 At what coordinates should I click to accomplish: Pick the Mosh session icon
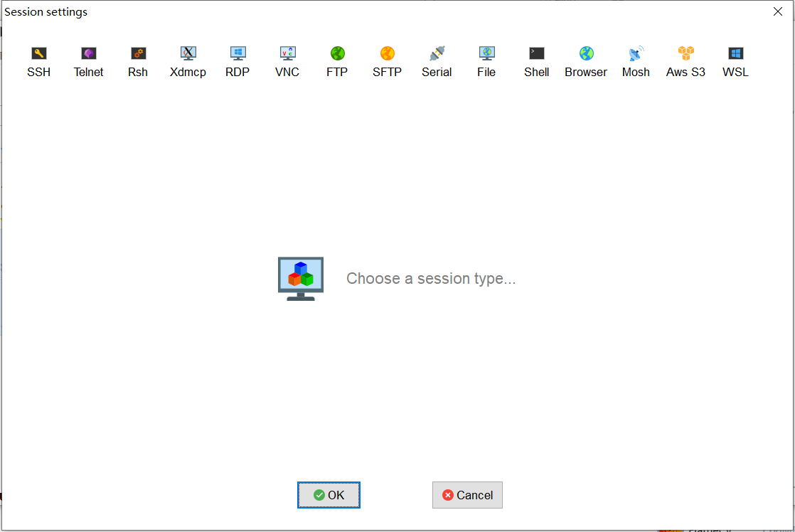(x=636, y=62)
